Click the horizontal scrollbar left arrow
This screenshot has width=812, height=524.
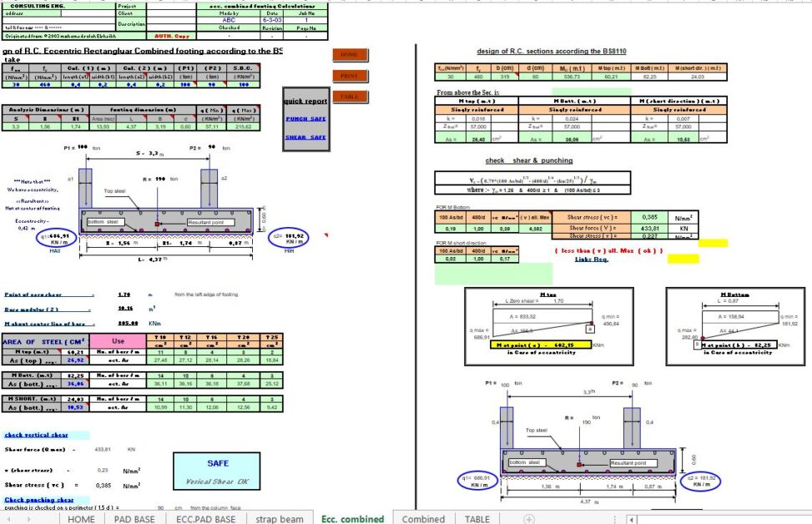[631, 519]
